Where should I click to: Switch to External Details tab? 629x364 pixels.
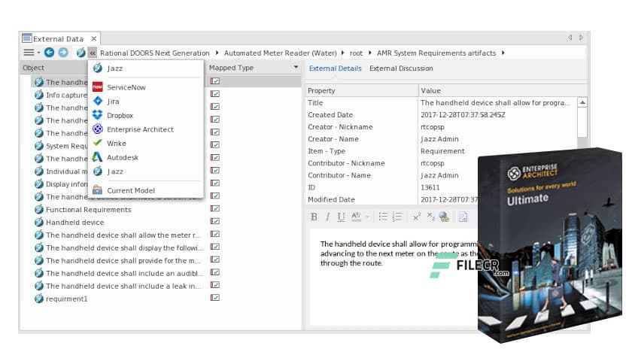(x=335, y=68)
